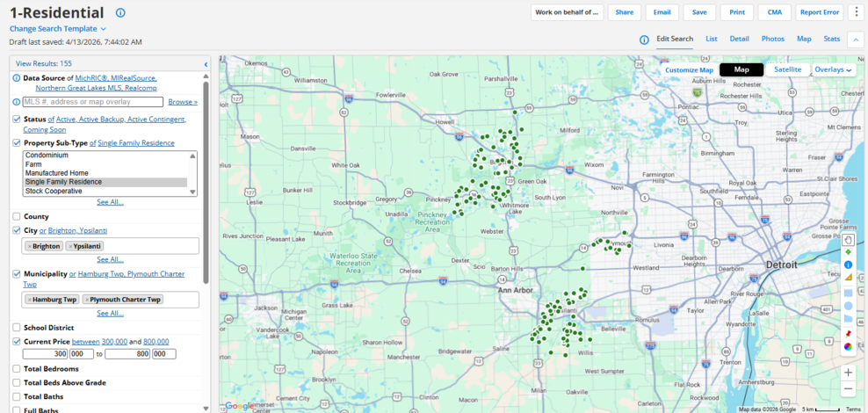Zoom in with the map plus button
The image size is (868, 413).
pos(848,373)
